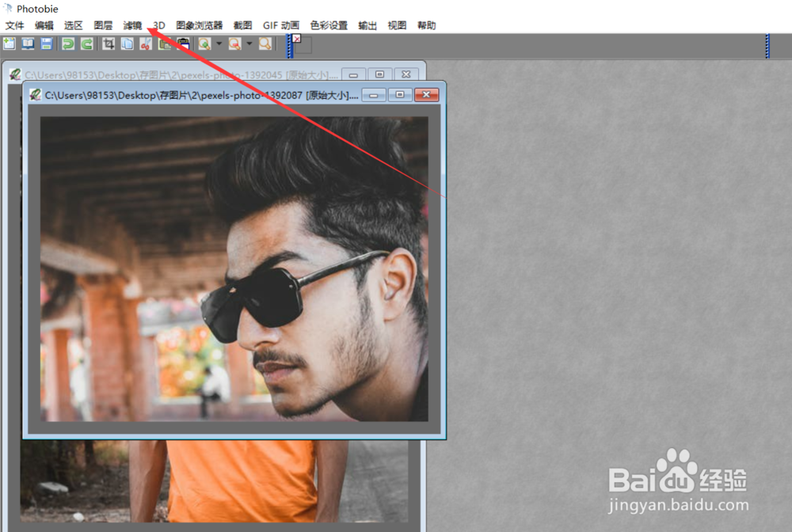Open the 图层 (Layer) menu

[x=103, y=25]
